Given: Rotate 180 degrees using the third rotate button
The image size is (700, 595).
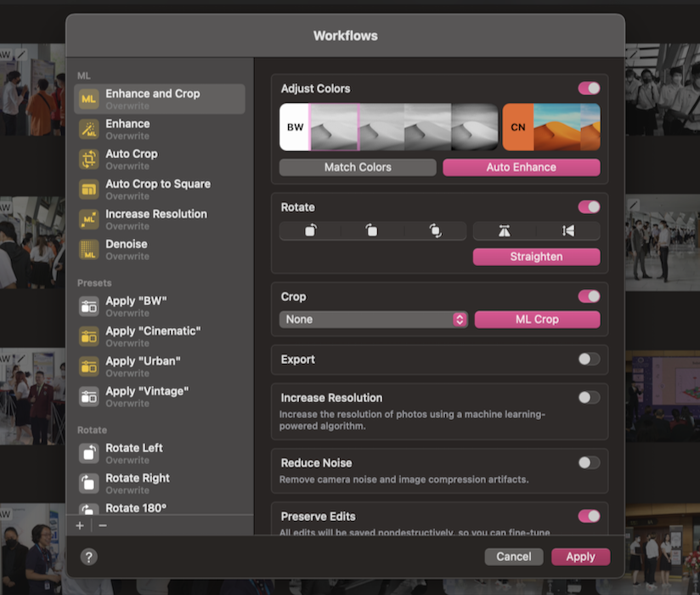Looking at the screenshot, I should [435, 230].
